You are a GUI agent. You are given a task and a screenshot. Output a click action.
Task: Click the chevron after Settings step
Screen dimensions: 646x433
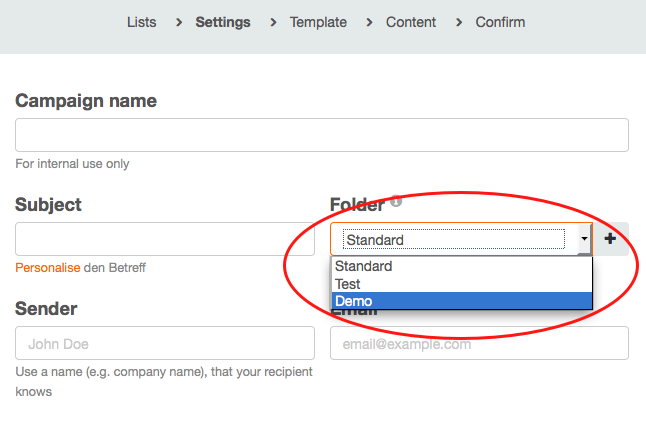click(x=273, y=22)
